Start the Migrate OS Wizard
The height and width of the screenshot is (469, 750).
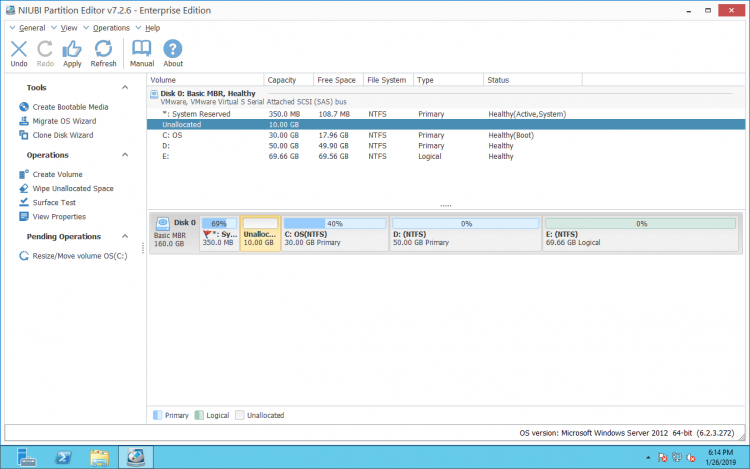pyautogui.click(x=64, y=121)
